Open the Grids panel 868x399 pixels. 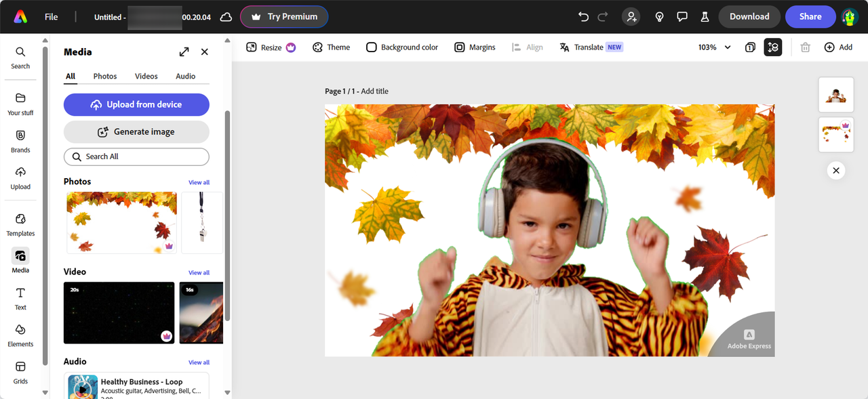20,372
